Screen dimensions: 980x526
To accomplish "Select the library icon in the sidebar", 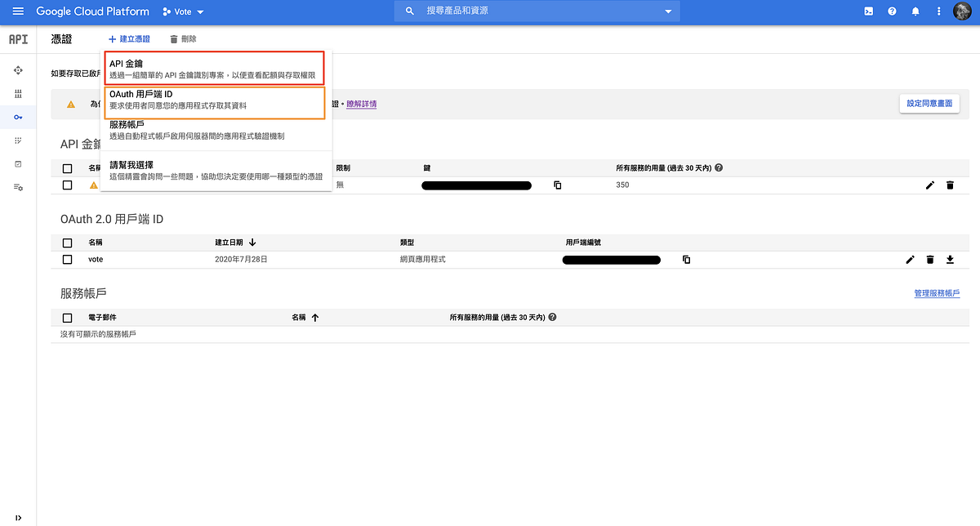I will tap(18, 94).
